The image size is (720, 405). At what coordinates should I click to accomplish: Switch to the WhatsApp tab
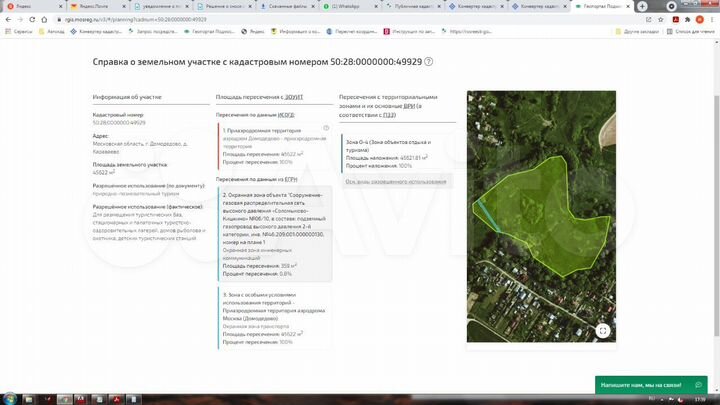click(x=350, y=6)
